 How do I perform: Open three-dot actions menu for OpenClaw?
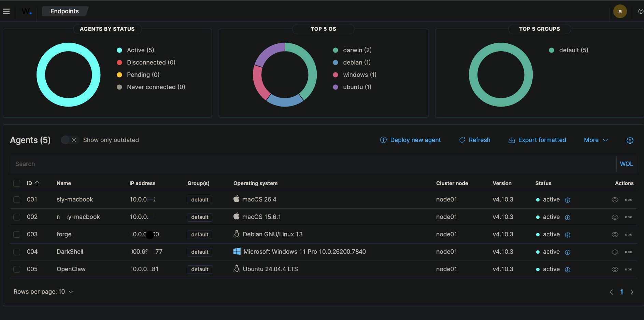pyautogui.click(x=628, y=269)
